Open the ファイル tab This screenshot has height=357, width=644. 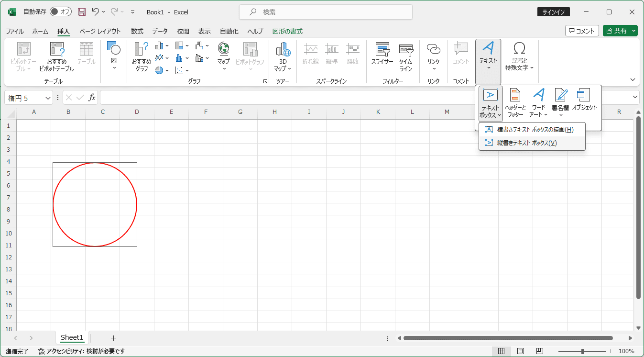coord(15,32)
